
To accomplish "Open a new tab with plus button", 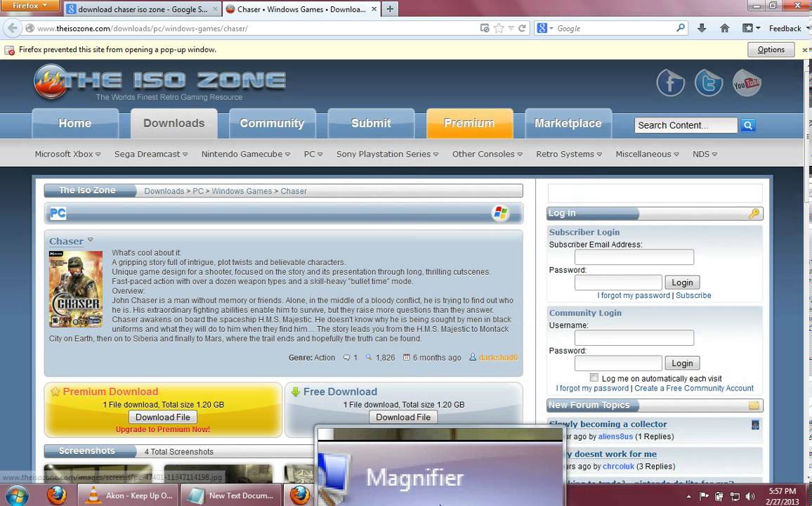I will [390, 9].
